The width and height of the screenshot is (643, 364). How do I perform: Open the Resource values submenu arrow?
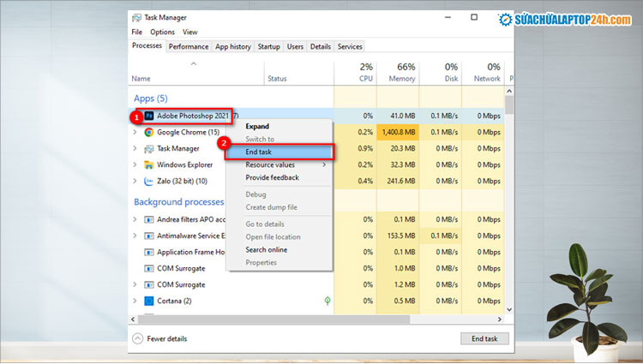coord(324,164)
